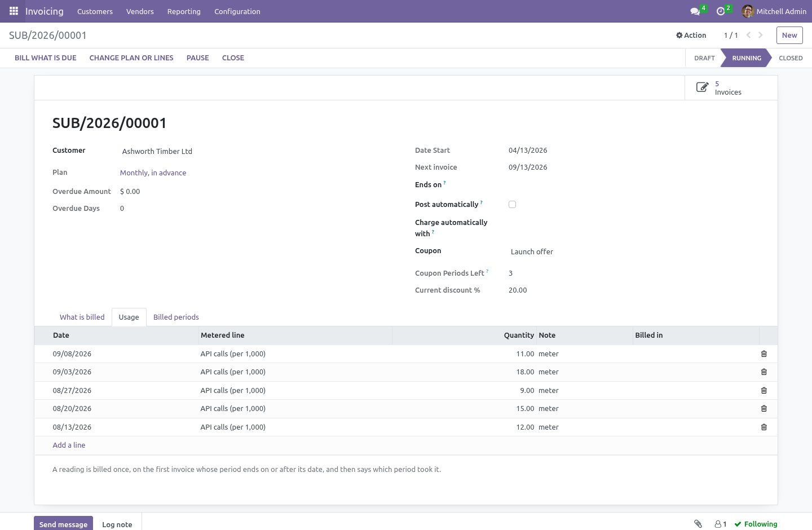This screenshot has height=530, width=812.
Task: Click the Date Start field value
Action: (x=528, y=150)
